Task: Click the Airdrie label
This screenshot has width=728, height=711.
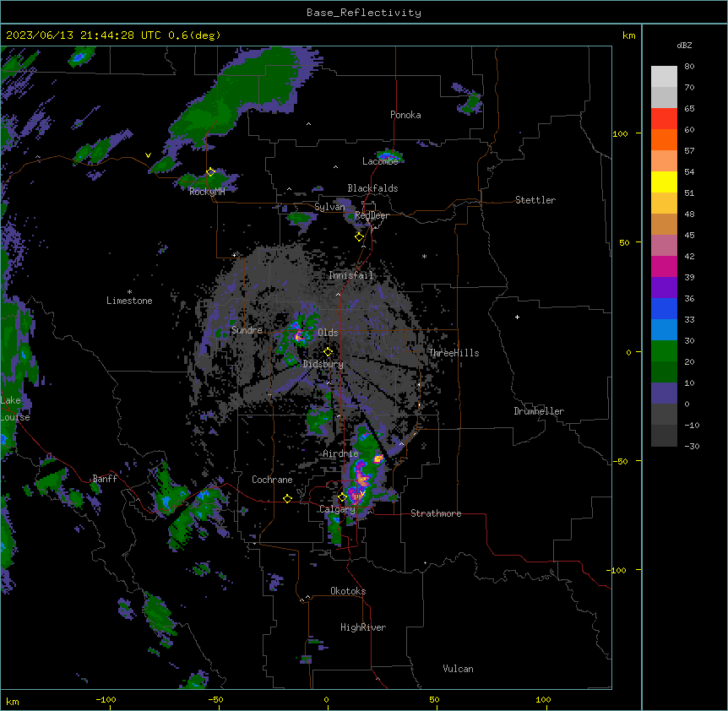Action: (x=341, y=453)
